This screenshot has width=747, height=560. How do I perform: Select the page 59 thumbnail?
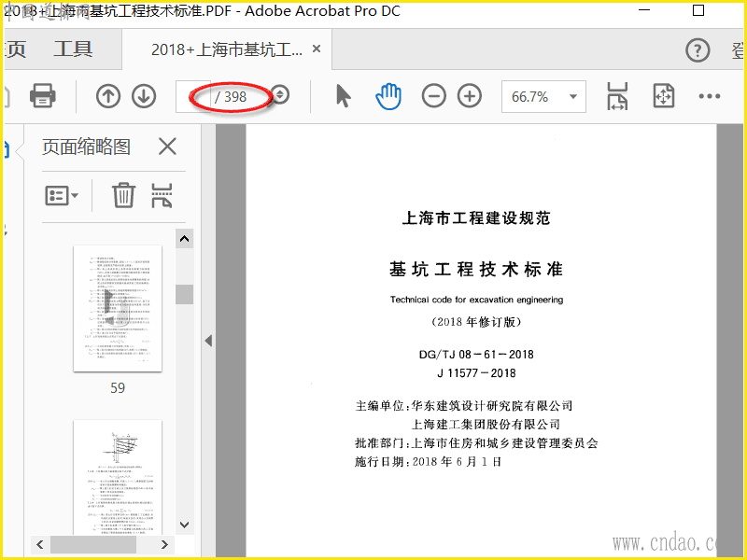pos(118,309)
